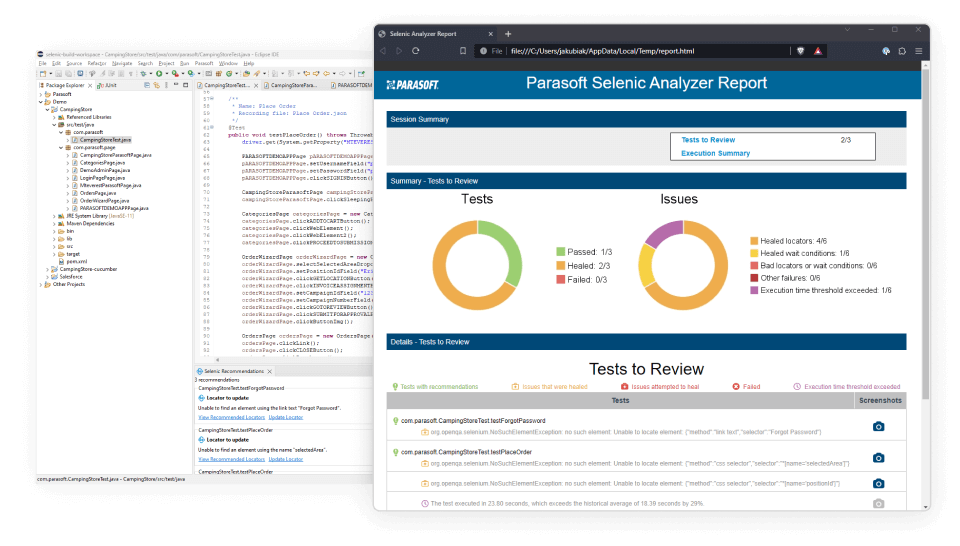Click the New file icon in Eclipse toolbar

(43, 73)
